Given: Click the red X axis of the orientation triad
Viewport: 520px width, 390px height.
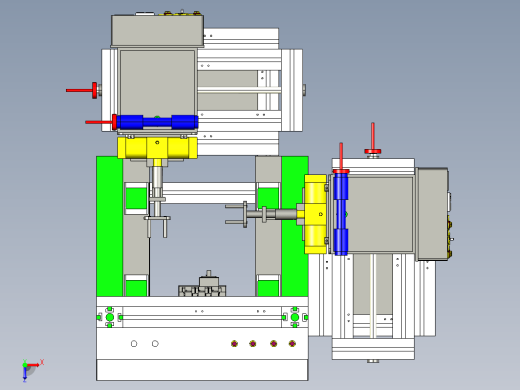Looking at the screenshot, I should (33, 365).
